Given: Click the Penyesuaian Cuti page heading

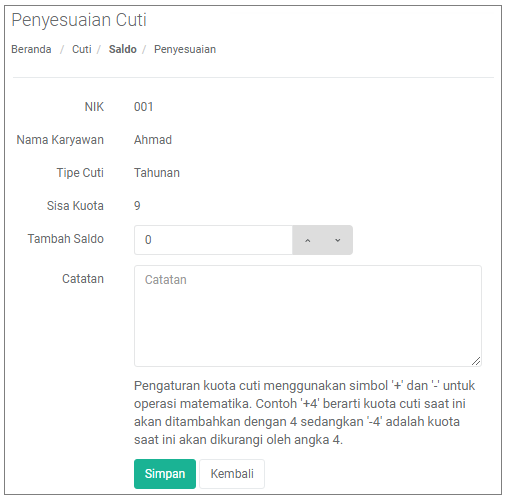Looking at the screenshot, I should [x=79, y=20].
